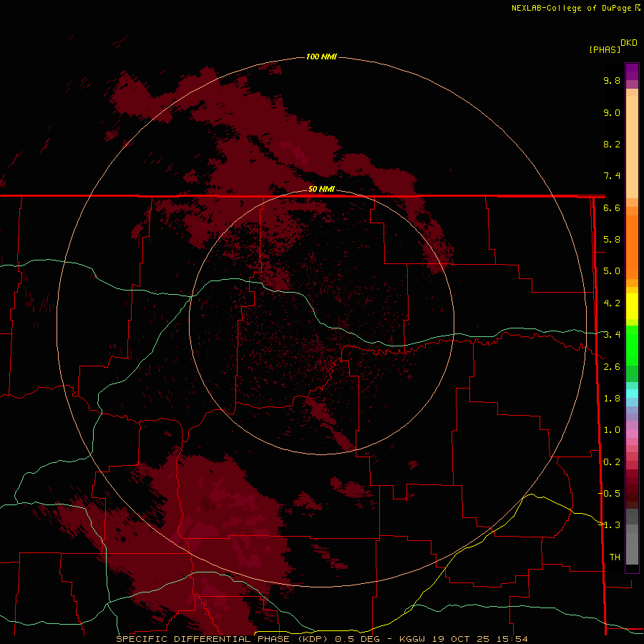The image size is (644, 644).
Task: Click the 9.0 value on color scale
Action: coord(612,112)
